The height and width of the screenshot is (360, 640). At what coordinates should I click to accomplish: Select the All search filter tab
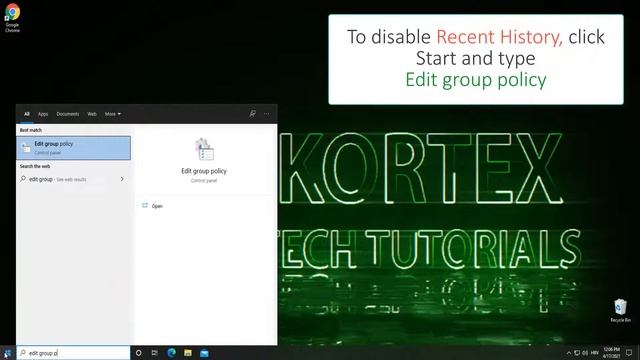pos(27,114)
